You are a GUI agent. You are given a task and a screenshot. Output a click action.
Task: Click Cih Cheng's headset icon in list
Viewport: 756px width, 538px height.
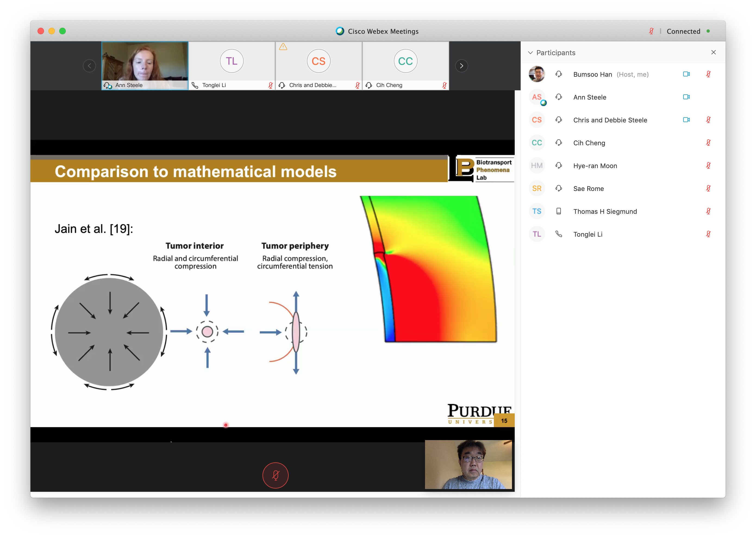click(x=559, y=143)
